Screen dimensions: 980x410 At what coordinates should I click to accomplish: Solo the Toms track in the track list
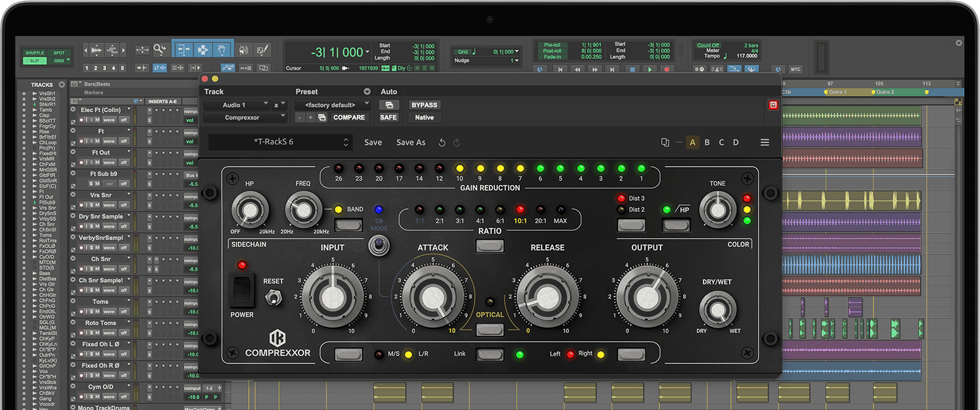(92, 311)
